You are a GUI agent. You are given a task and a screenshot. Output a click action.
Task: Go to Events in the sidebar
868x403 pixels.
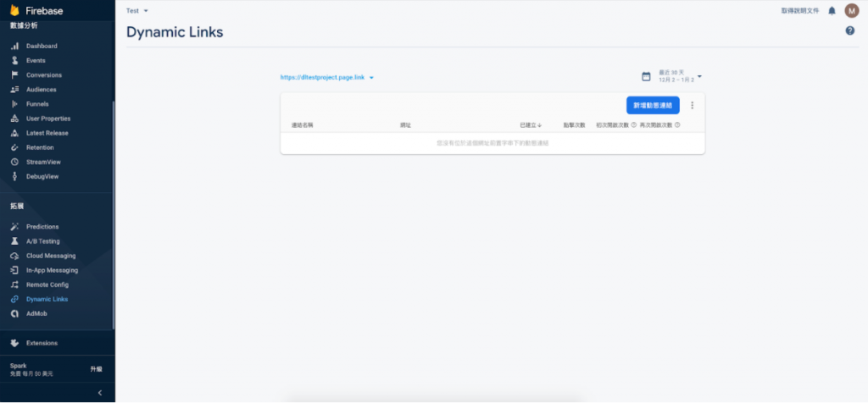[x=36, y=60]
